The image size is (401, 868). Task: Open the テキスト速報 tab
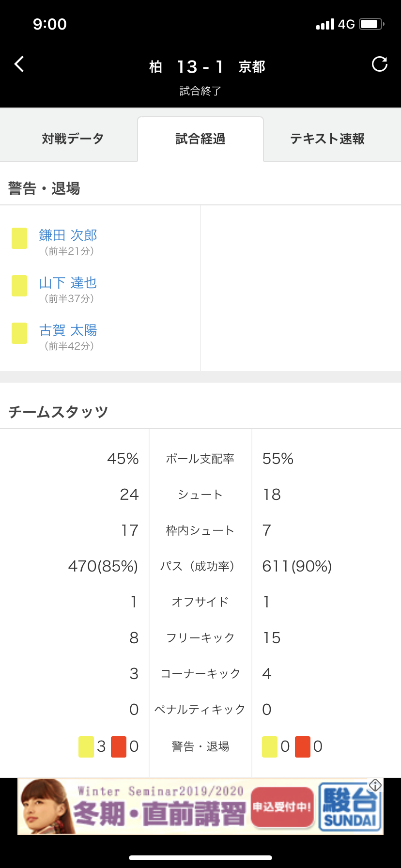[327, 139]
